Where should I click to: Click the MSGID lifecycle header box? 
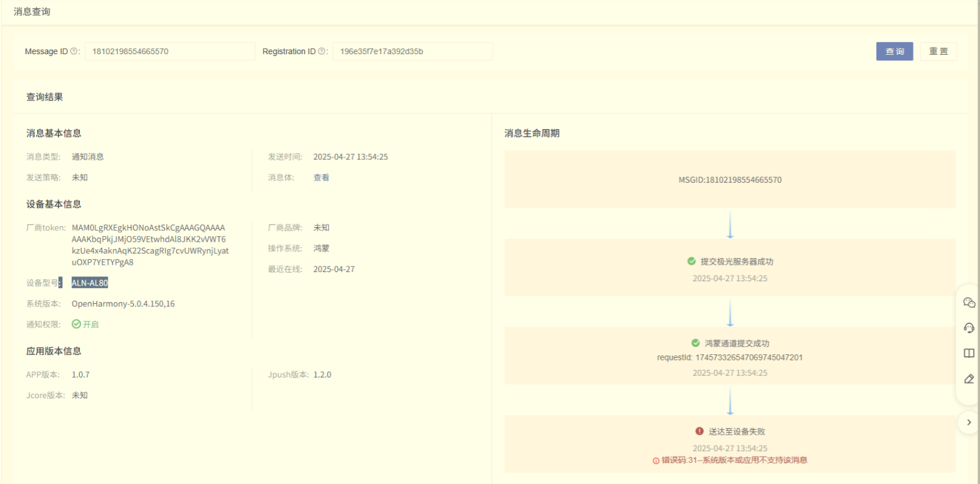(x=730, y=180)
